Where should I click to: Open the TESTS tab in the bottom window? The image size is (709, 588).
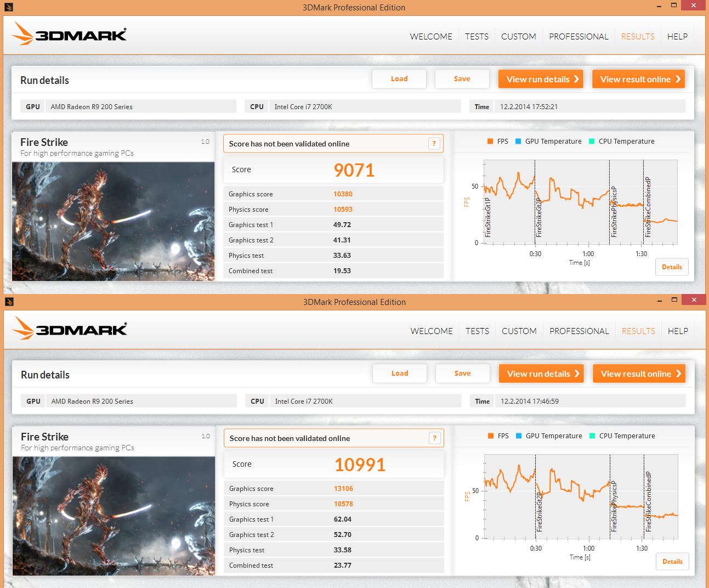pos(477,331)
